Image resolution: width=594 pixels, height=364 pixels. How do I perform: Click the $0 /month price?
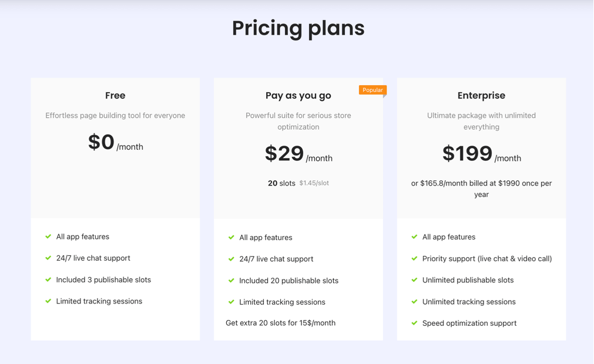tap(116, 143)
